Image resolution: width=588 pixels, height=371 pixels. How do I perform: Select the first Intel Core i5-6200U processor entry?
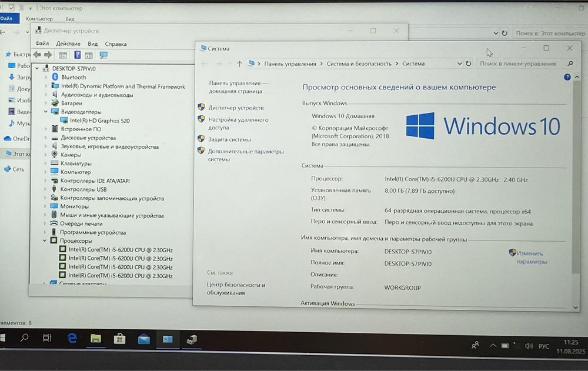[x=121, y=250]
